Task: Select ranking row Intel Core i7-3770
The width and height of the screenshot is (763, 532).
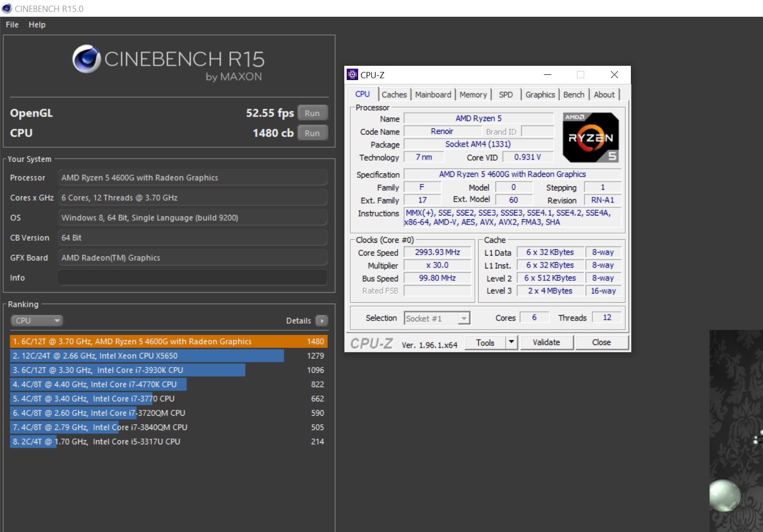Action: click(169, 399)
